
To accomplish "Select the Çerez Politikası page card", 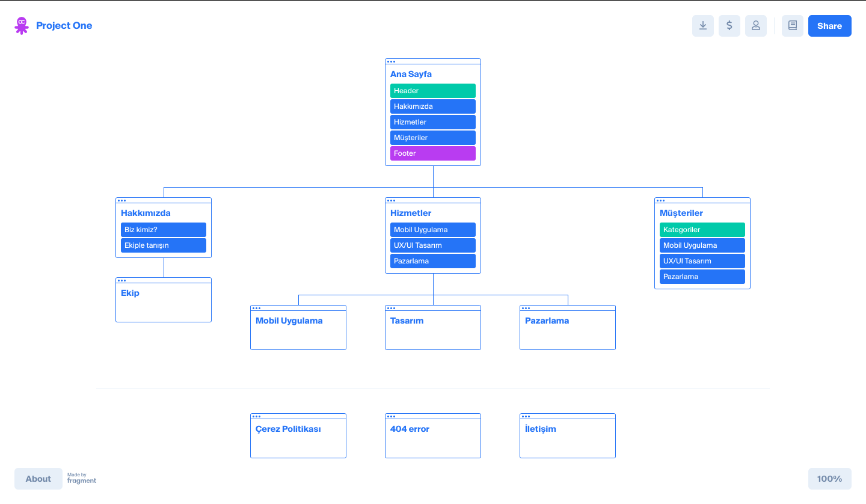I will [x=298, y=438].
